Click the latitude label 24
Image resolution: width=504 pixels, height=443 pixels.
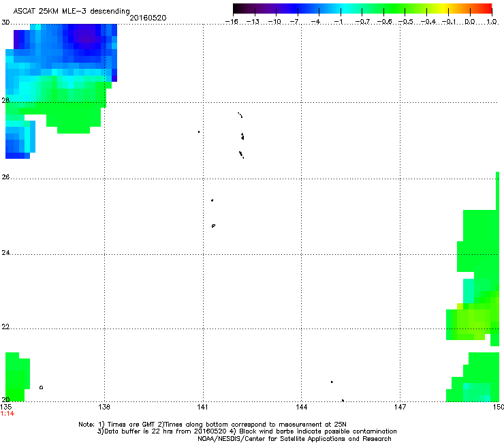click(x=5, y=253)
